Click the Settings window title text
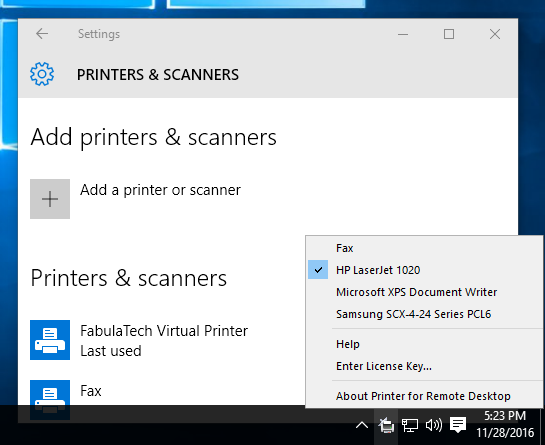This screenshot has width=545, height=445. 99,34
